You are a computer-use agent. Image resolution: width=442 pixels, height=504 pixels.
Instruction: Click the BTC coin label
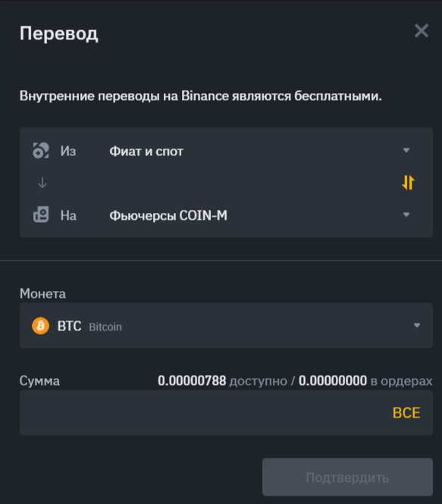(x=69, y=326)
